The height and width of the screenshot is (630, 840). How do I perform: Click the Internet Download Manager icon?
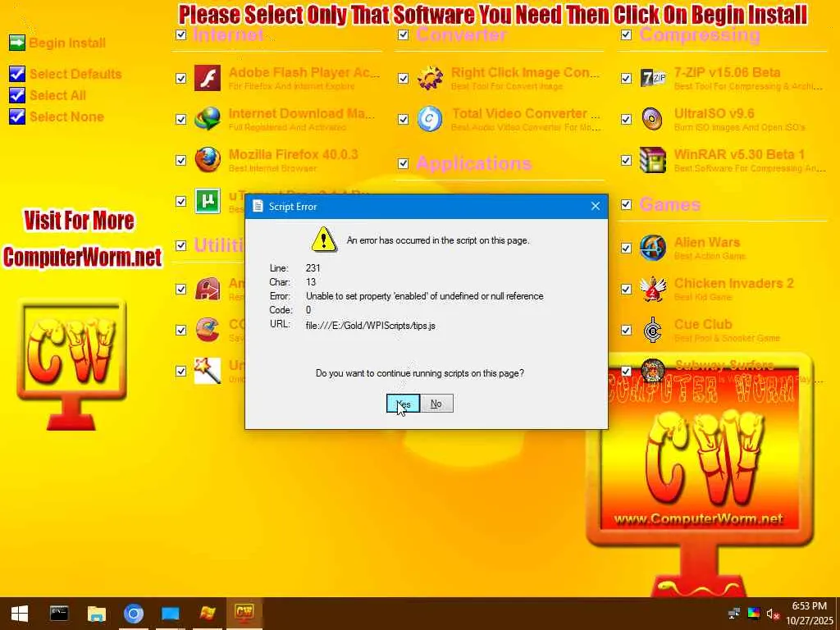(x=208, y=119)
